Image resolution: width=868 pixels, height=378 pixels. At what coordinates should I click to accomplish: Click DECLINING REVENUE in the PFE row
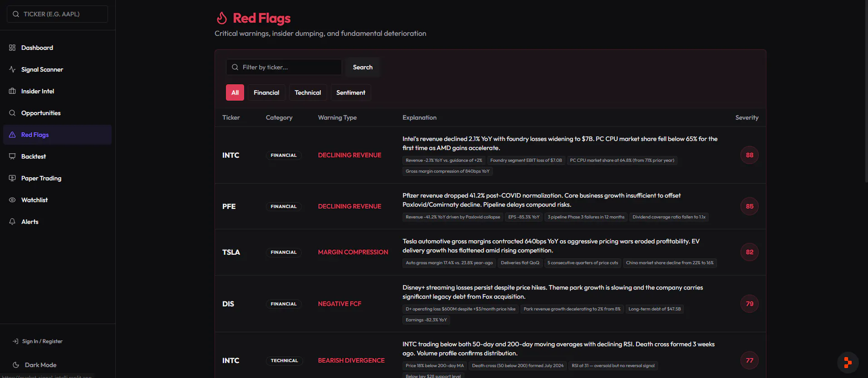[x=349, y=206]
